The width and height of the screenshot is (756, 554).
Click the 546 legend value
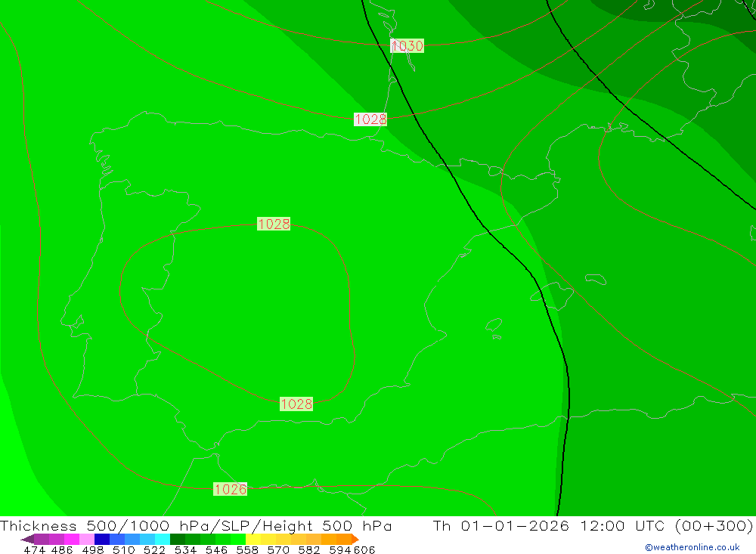pyautogui.click(x=216, y=550)
